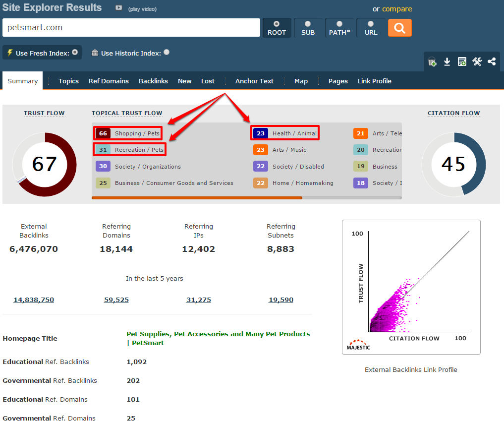Click the yellow compare link
This screenshot has width=504, height=425.
pyautogui.click(x=396, y=9)
